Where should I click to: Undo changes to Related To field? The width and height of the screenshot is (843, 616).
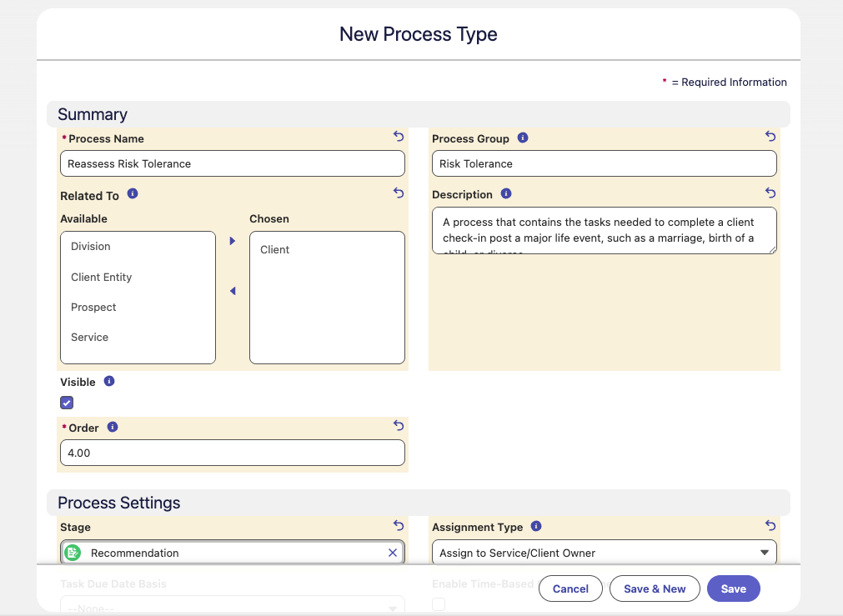click(x=399, y=193)
